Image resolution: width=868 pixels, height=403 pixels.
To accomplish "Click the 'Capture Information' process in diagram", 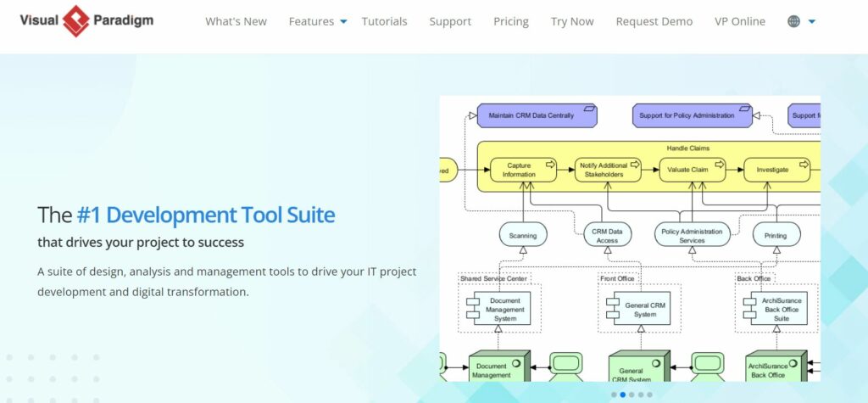I will 523,170.
